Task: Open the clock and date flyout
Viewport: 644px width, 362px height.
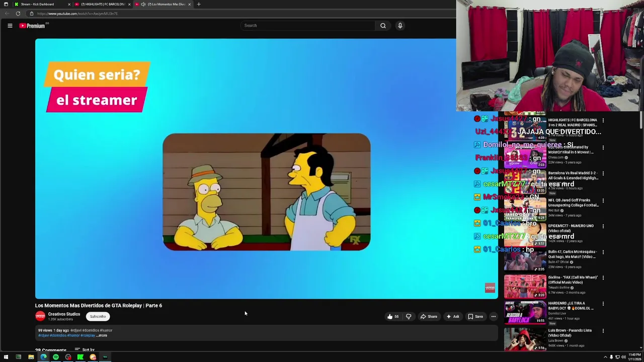Action: pyautogui.click(x=634, y=357)
